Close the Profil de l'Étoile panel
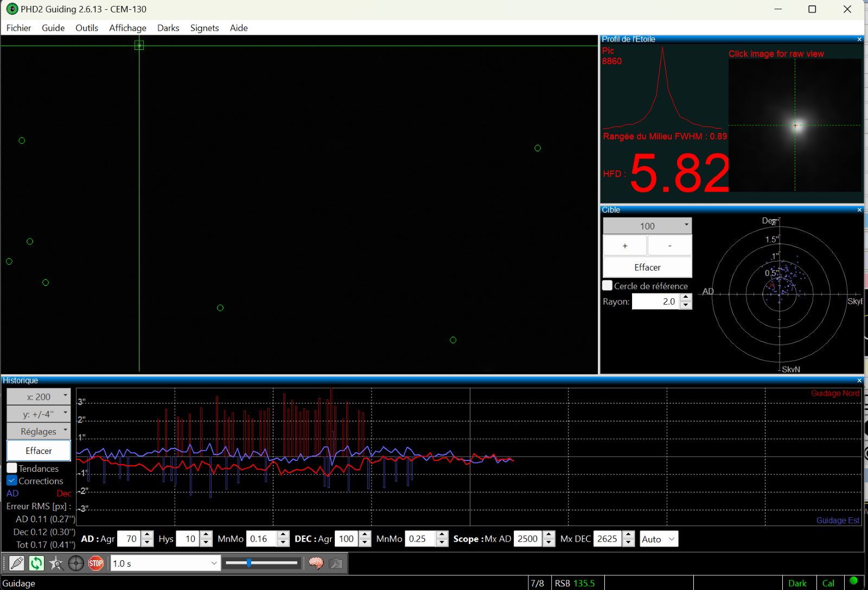868x590 pixels. click(x=859, y=39)
